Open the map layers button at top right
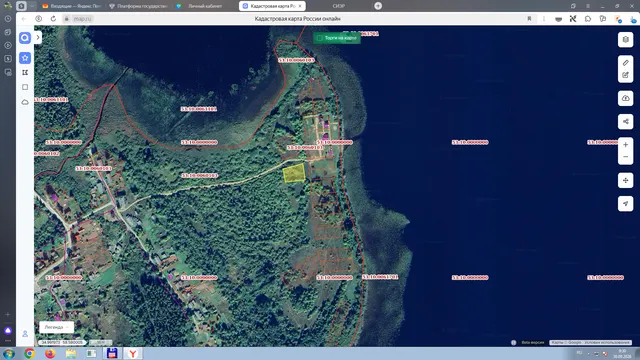 tap(626, 40)
